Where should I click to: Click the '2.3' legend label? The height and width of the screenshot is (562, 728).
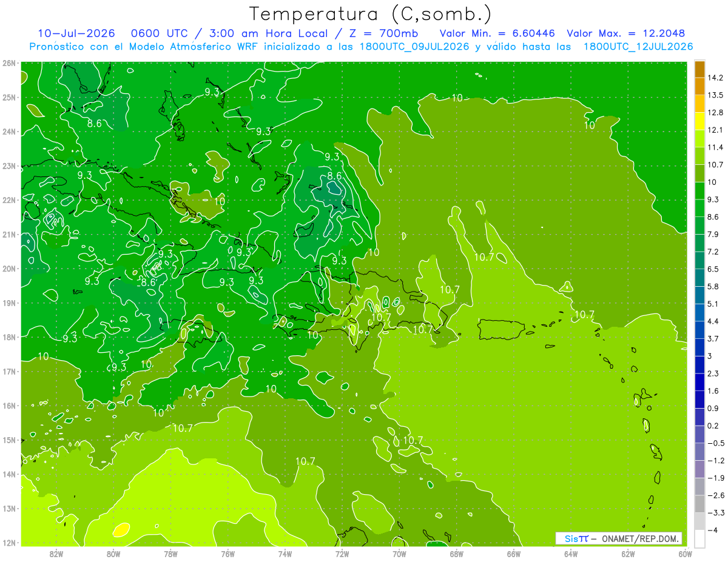(713, 373)
